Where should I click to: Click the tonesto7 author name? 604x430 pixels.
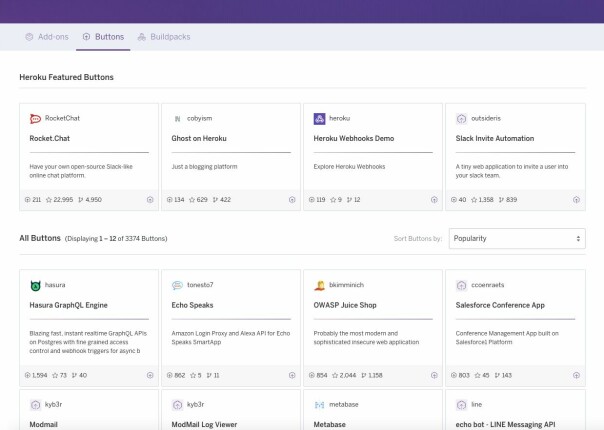[x=200, y=285]
